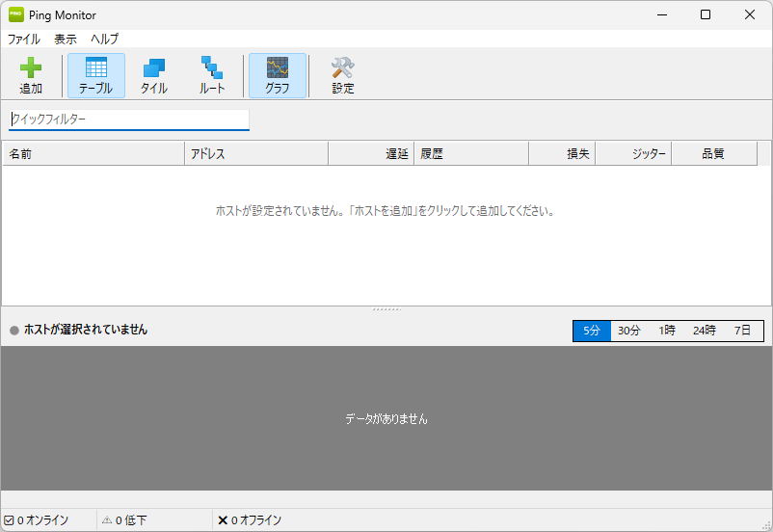Open the ヘルプ menu
Image resolution: width=773 pixels, height=532 pixels.
point(105,40)
